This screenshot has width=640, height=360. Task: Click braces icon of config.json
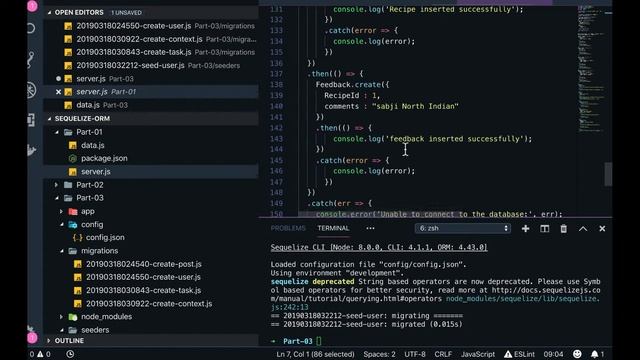[x=78, y=237]
